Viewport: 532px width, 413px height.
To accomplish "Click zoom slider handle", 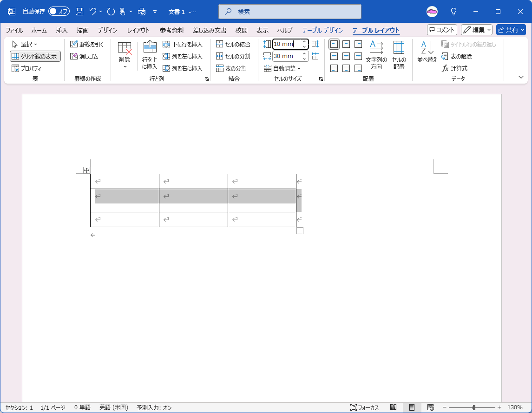I will pos(474,407).
